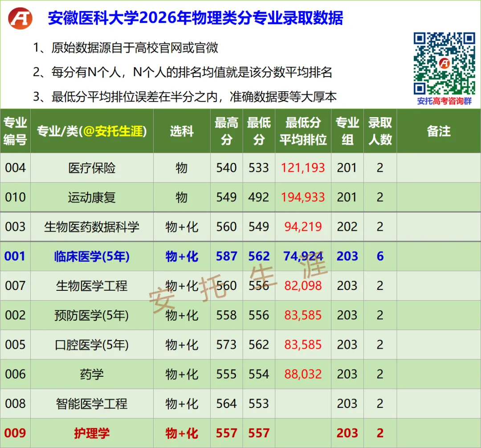481x448 pixels.
Task: Click highest score 564
Action: 227,403
